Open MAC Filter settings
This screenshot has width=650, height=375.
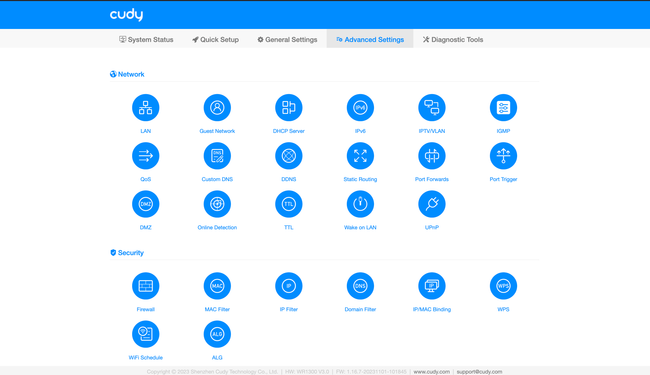coord(217,286)
